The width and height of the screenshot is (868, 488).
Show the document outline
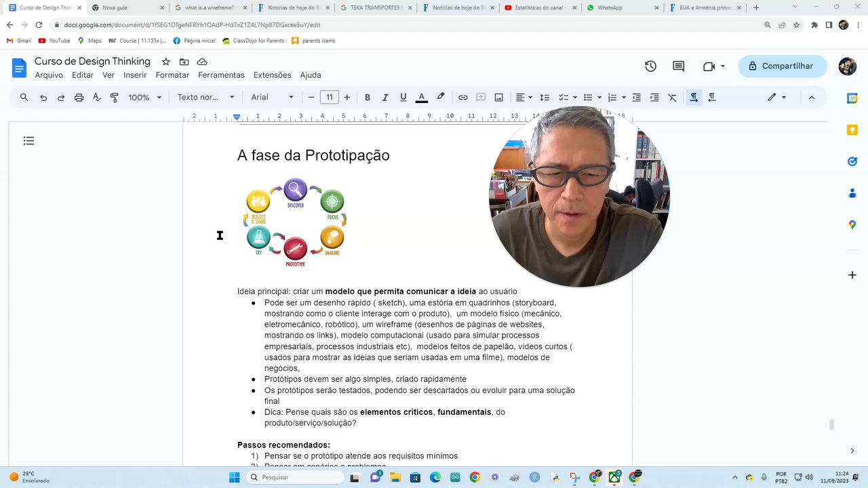(x=28, y=141)
